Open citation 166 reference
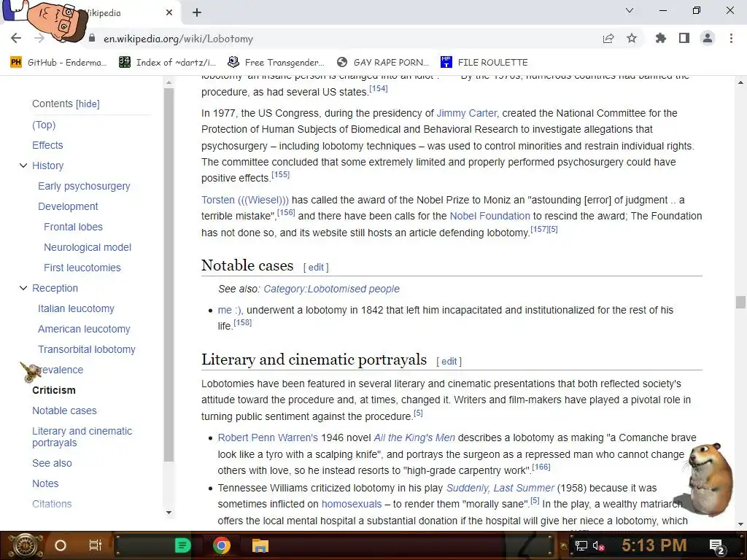 point(541,467)
